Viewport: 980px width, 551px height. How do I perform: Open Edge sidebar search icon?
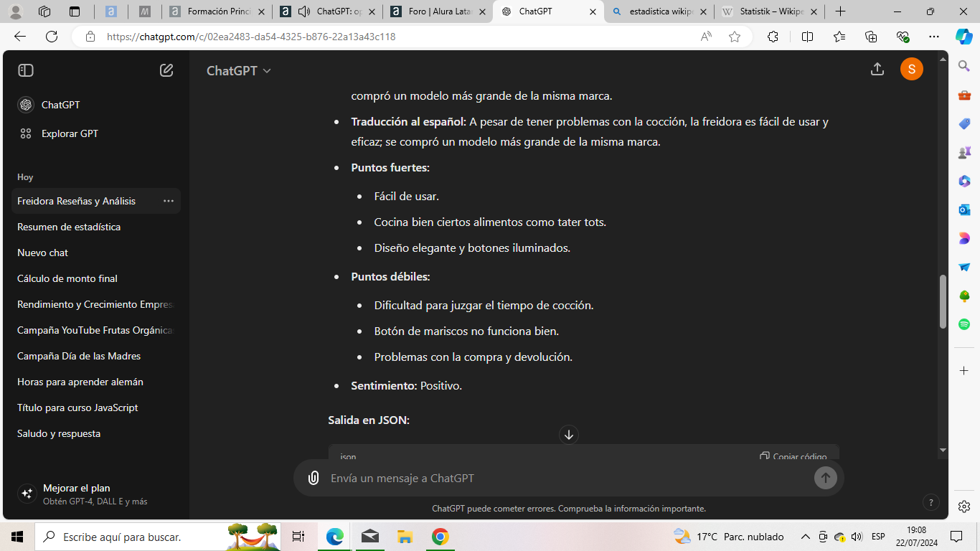tap(964, 66)
